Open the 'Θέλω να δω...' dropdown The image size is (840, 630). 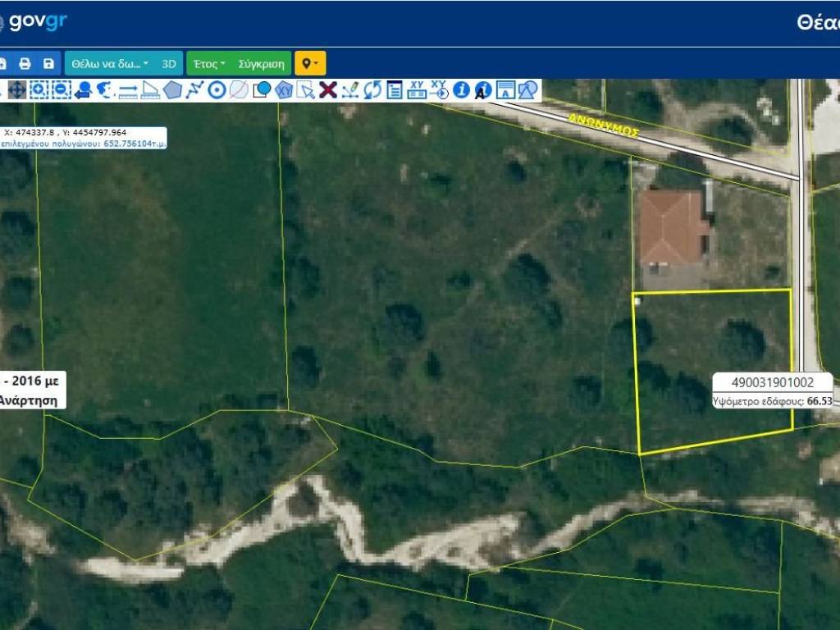pos(110,63)
